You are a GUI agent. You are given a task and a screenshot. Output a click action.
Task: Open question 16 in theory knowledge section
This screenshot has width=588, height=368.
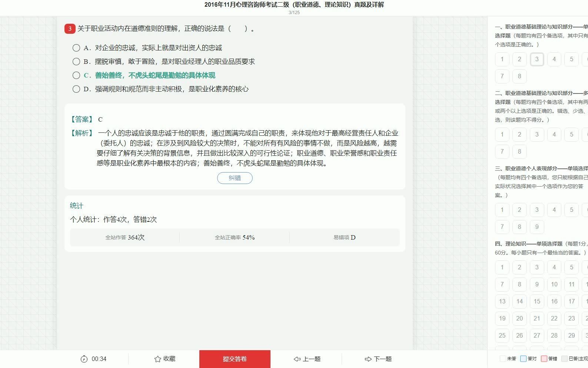point(554,301)
